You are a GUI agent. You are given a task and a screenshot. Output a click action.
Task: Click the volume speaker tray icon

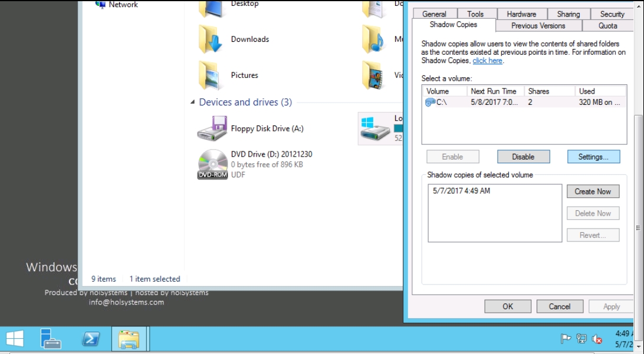pyautogui.click(x=597, y=339)
